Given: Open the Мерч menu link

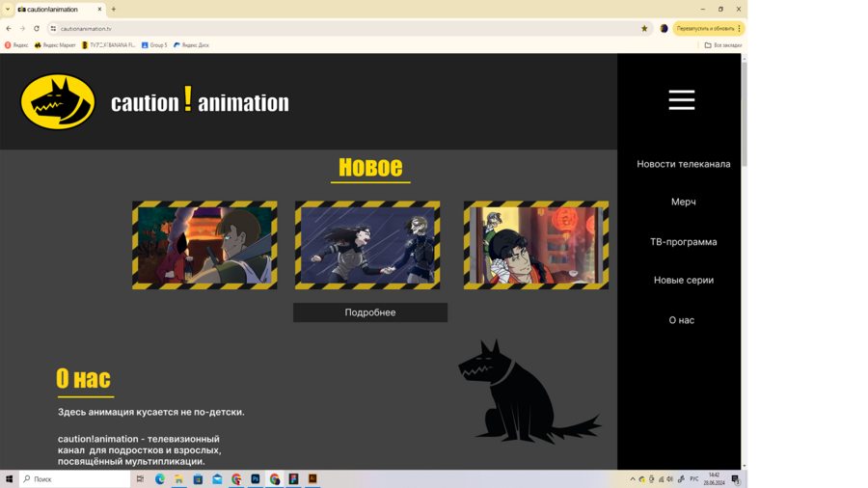Looking at the screenshot, I should coord(683,203).
